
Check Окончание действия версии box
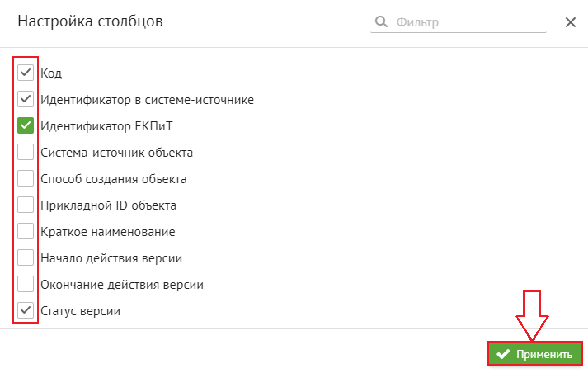(26, 284)
